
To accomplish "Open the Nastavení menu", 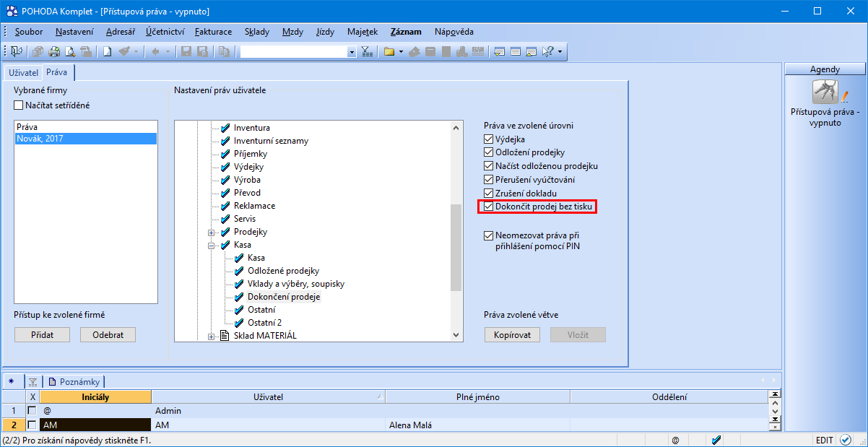I will coord(74,32).
